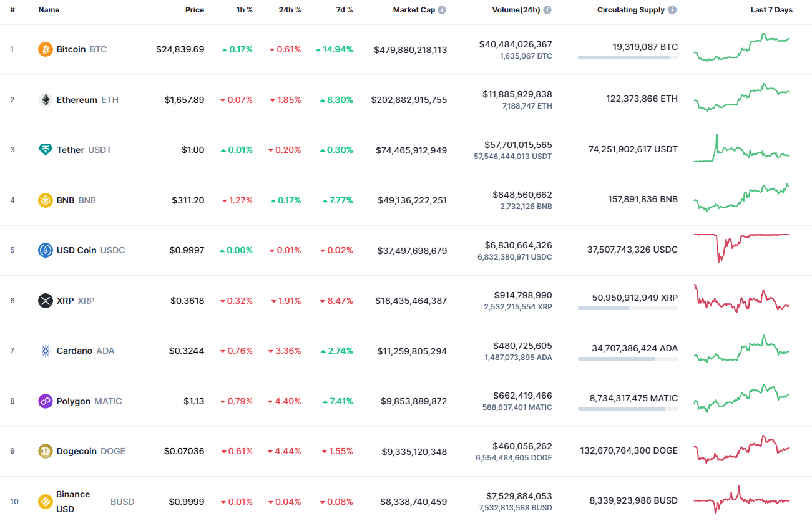The image size is (812, 521).
Task: Click the BNB coin logo
Action: [x=44, y=200]
